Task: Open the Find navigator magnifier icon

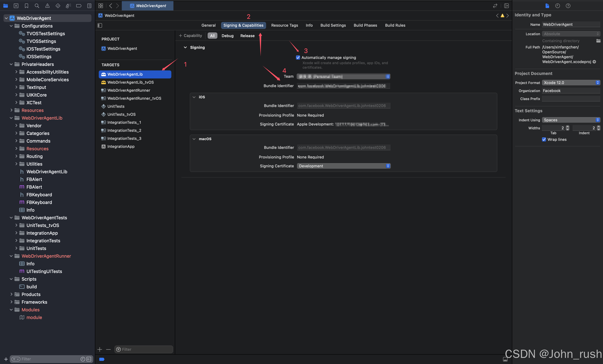Action: [x=37, y=6]
